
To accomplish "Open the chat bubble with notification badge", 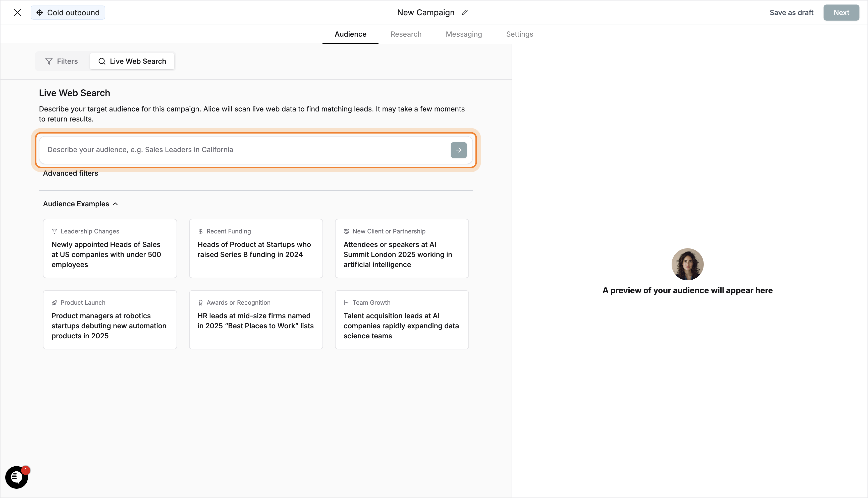I will [x=16, y=477].
